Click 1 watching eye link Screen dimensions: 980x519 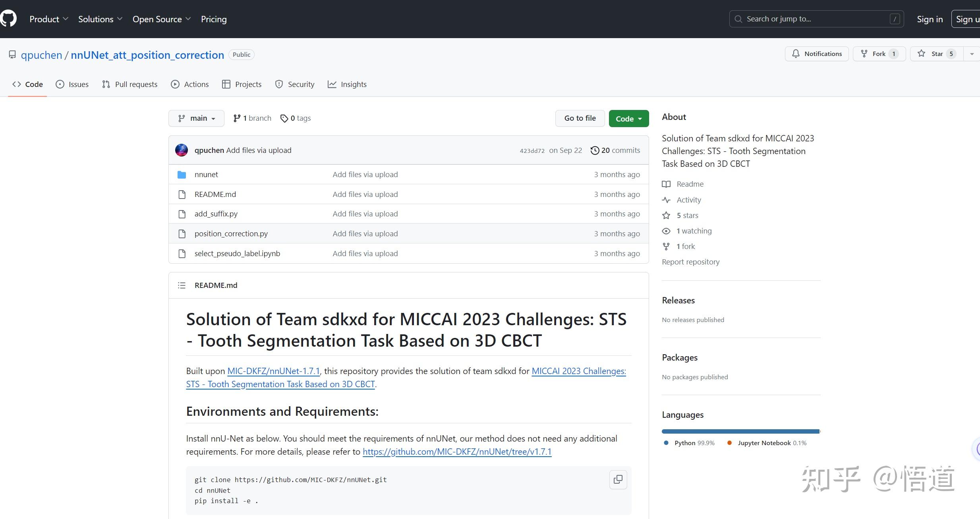694,231
